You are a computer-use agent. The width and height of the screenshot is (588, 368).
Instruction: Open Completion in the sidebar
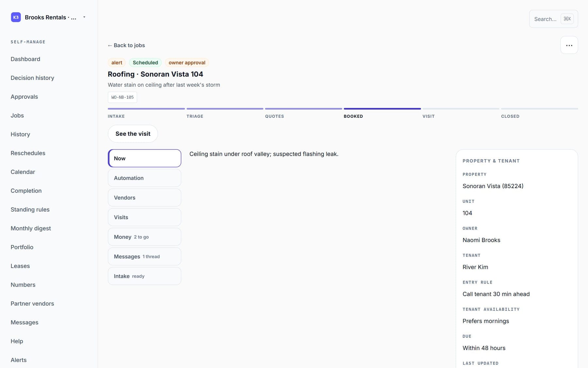click(x=26, y=191)
